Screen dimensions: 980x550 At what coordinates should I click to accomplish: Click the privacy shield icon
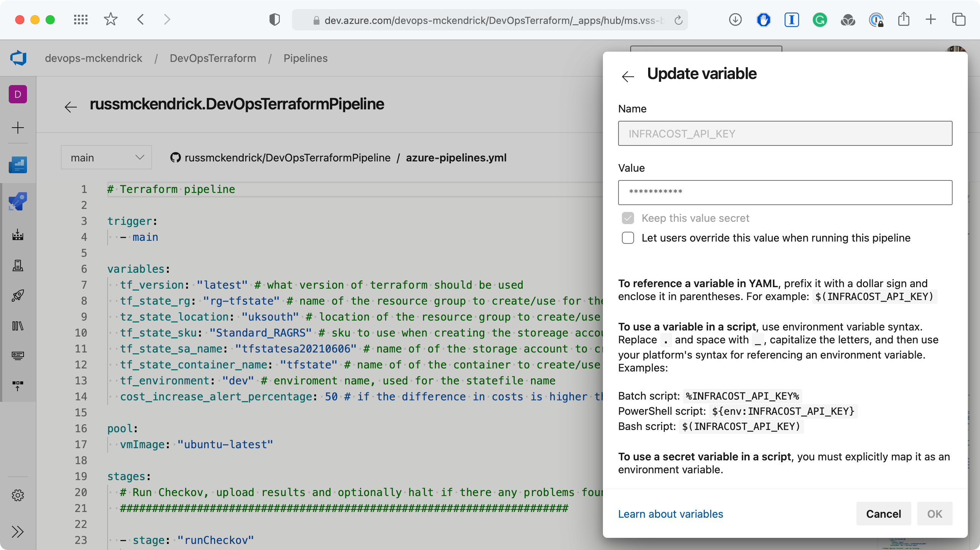tap(275, 19)
